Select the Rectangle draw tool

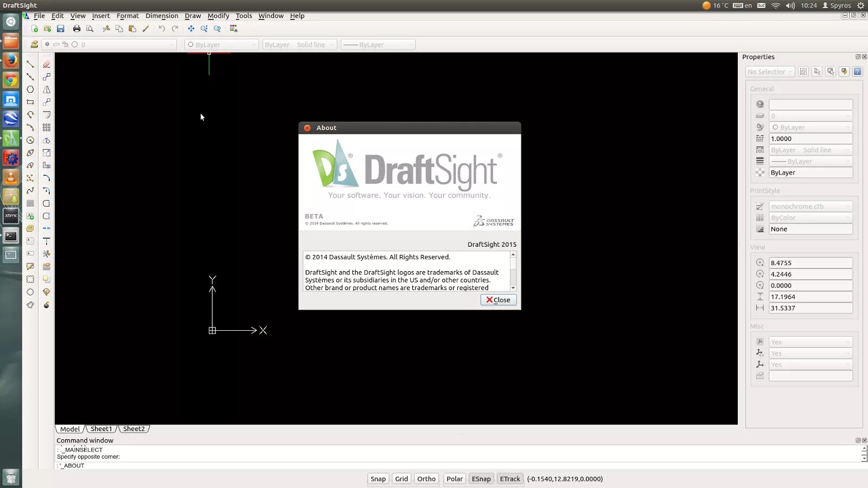[30, 102]
